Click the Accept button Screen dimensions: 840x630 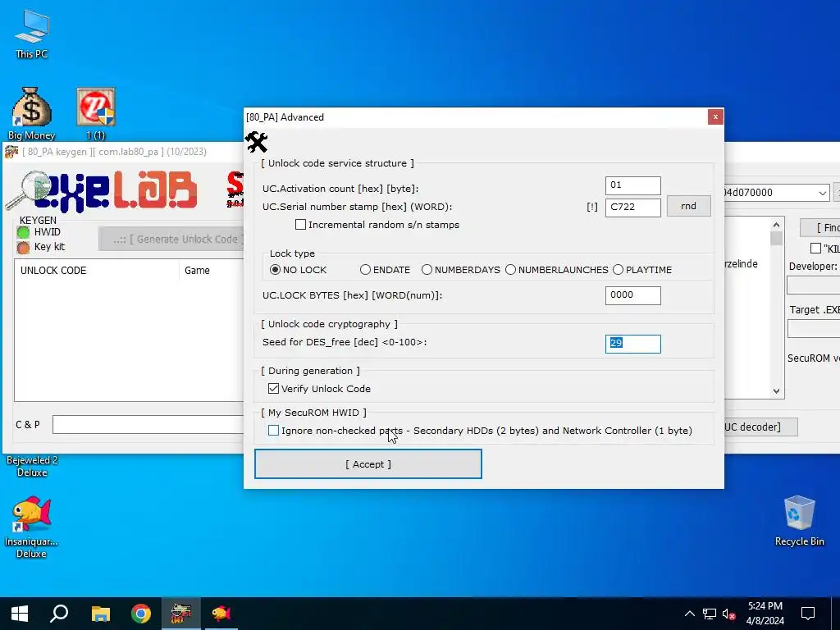(x=368, y=464)
